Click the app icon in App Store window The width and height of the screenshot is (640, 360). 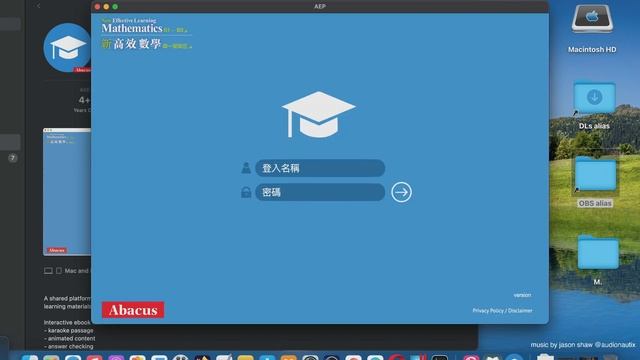pos(67,48)
